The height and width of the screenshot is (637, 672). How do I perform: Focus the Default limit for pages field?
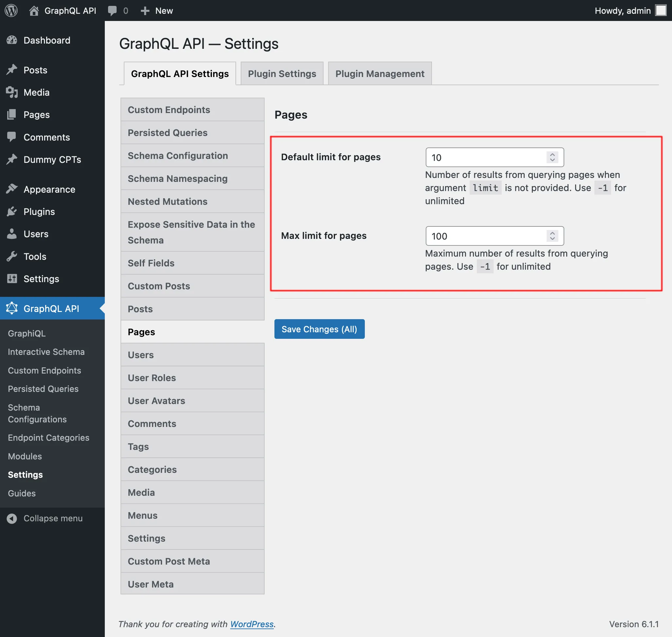tap(495, 157)
